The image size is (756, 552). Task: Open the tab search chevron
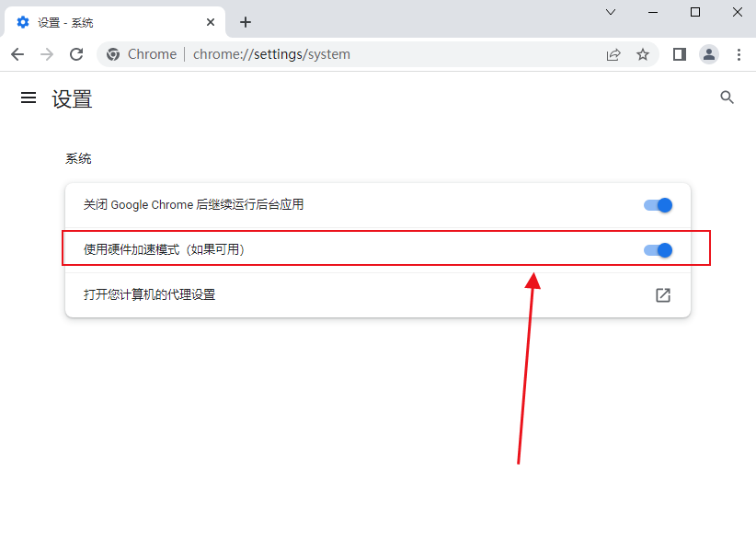click(x=611, y=12)
